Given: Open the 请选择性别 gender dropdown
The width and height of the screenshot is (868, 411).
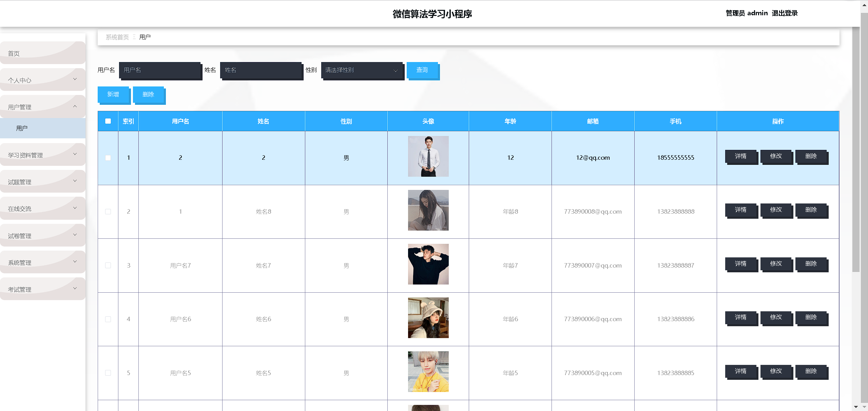Looking at the screenshot, I should [x=362, y=70].
